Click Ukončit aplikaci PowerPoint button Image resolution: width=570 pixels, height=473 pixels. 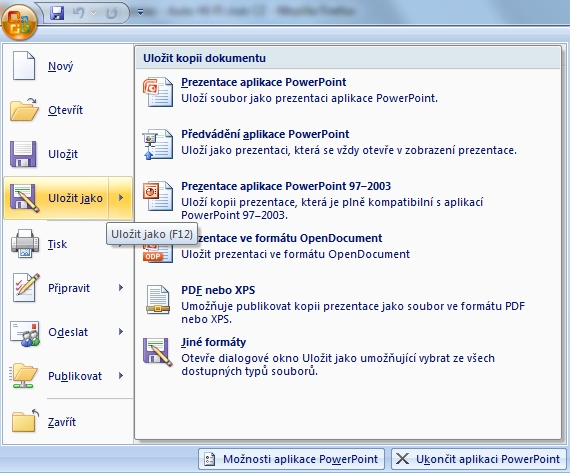click(479, 459)
